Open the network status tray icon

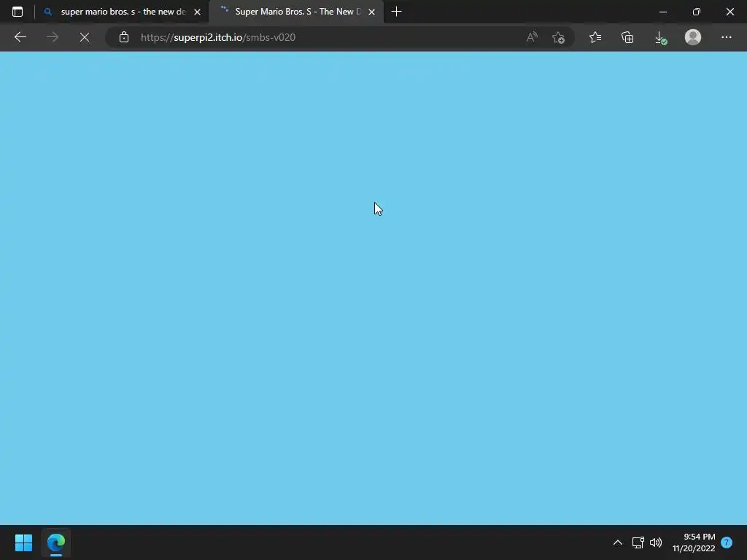638,542
